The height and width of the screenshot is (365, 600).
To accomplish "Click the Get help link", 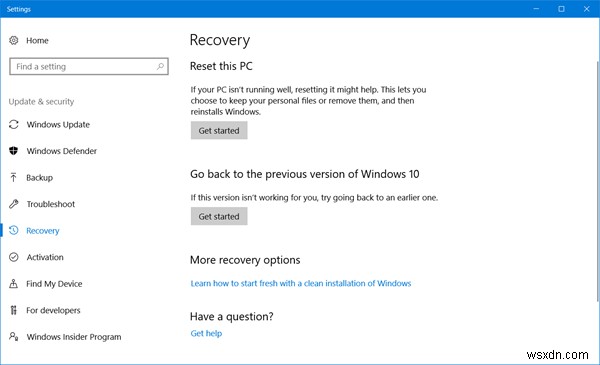I will coord(206,334).
